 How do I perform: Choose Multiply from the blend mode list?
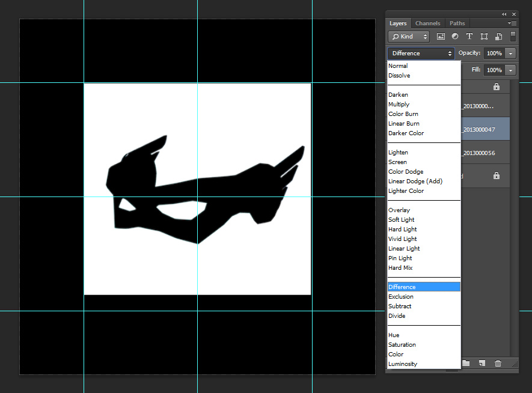[399, 105]
